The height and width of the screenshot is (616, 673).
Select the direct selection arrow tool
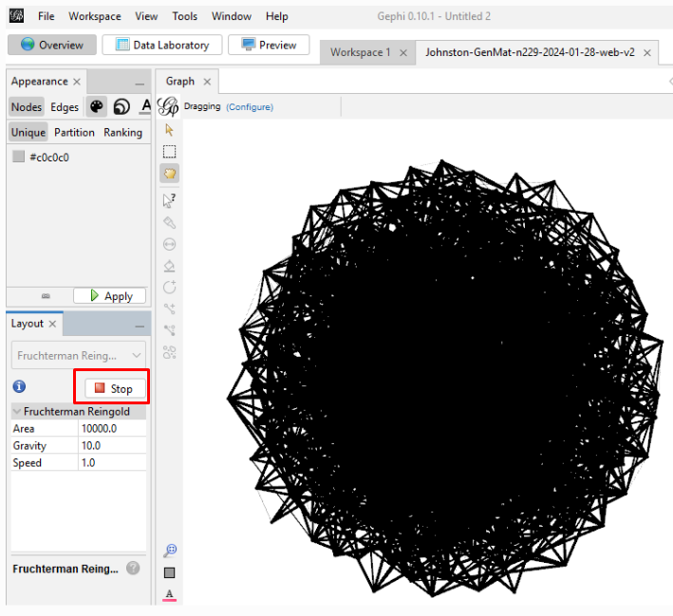pyautogui.click(x=169, y=130)
